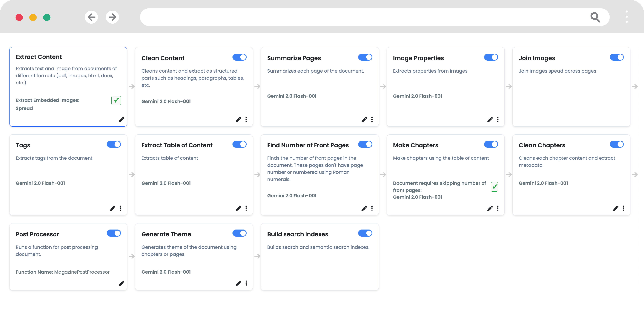Open the edit pencil for Summarize Pages
Image resolution: width=644 pixels, height=322 pixels.
click(x=364, y=120)
